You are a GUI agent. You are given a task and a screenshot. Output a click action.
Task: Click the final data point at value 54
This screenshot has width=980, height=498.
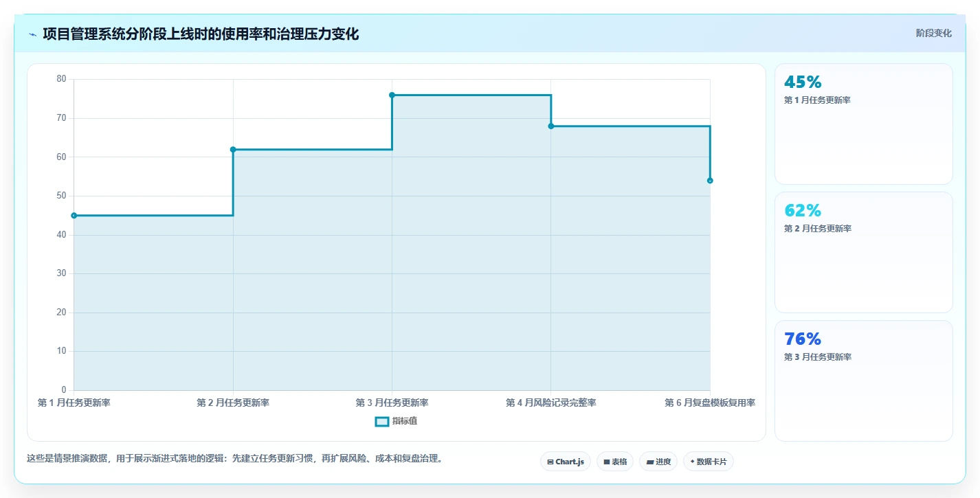(710, 181)
